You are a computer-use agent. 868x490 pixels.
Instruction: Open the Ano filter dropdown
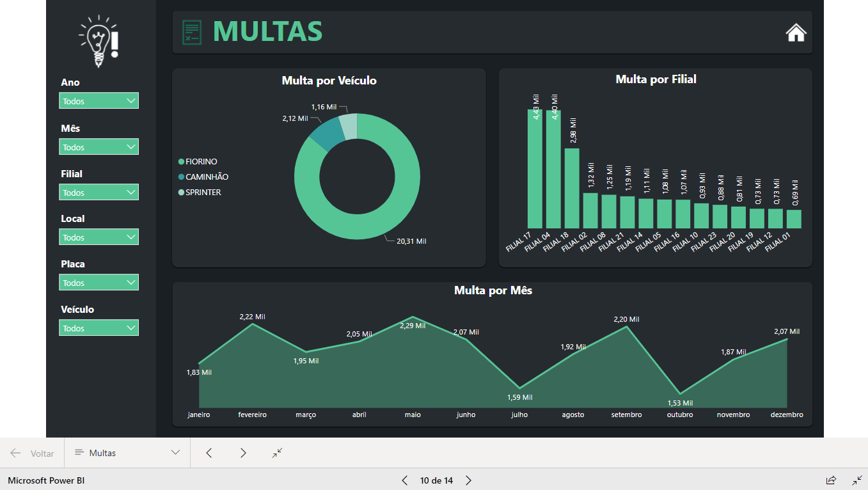pyautogui.click(x=99, y=101)
